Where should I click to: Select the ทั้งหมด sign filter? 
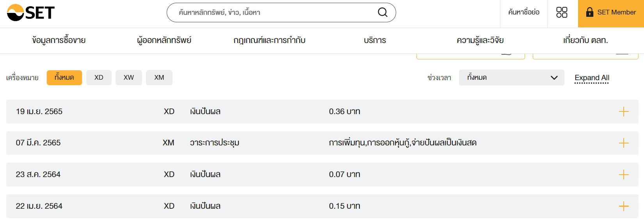(x=64, y=78)
